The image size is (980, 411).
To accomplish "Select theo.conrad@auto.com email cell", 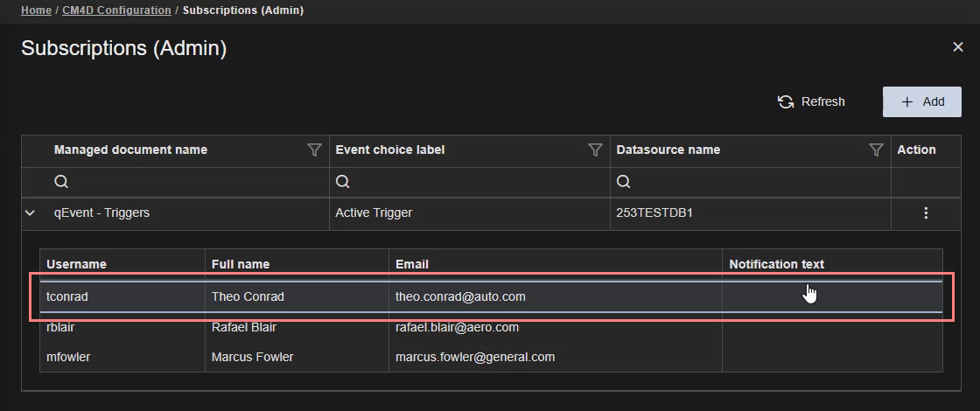I will 460,296.
